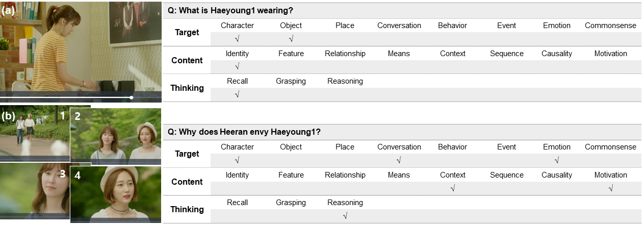Click the question "Why does Heeran envy Haeyoung1?"
This screenshot has width=644, height=225.
tap(244, 132)
